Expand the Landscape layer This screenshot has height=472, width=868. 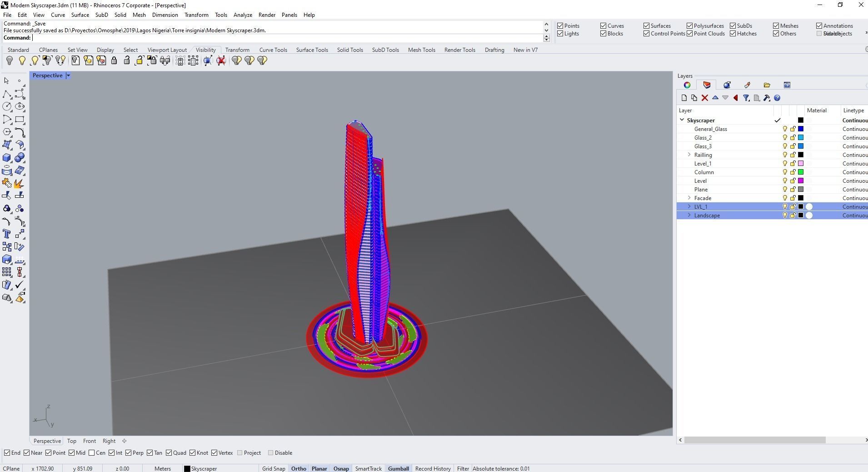[689, 216]
